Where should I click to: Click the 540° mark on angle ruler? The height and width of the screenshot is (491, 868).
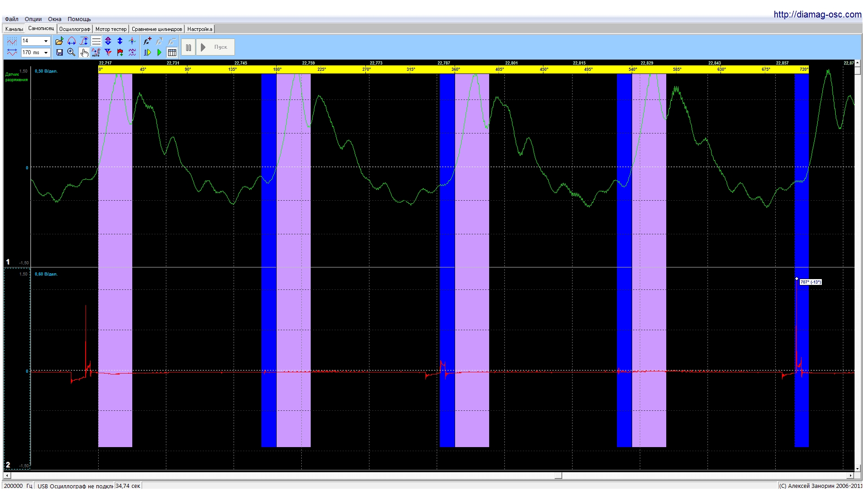point(633,69)
